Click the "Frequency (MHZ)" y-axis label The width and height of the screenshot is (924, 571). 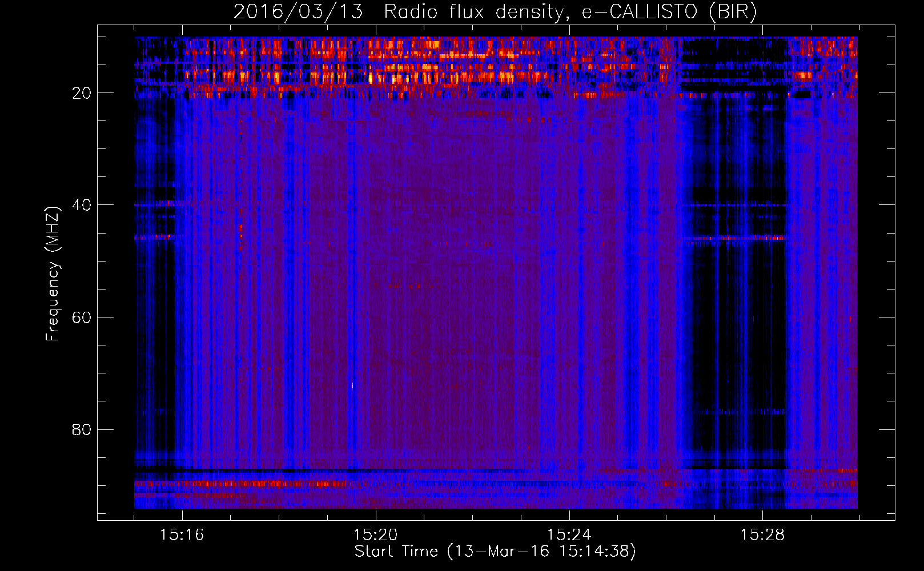53,274
